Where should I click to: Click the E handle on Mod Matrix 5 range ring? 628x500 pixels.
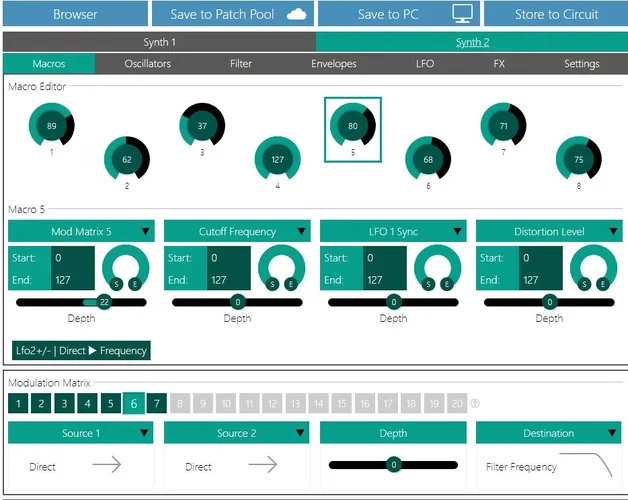coord(135,284)
